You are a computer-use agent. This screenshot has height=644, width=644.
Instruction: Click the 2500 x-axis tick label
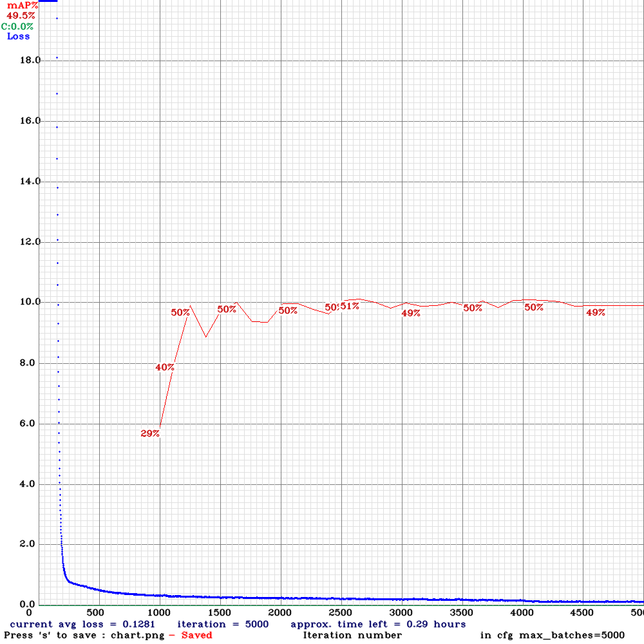point(341,612)
